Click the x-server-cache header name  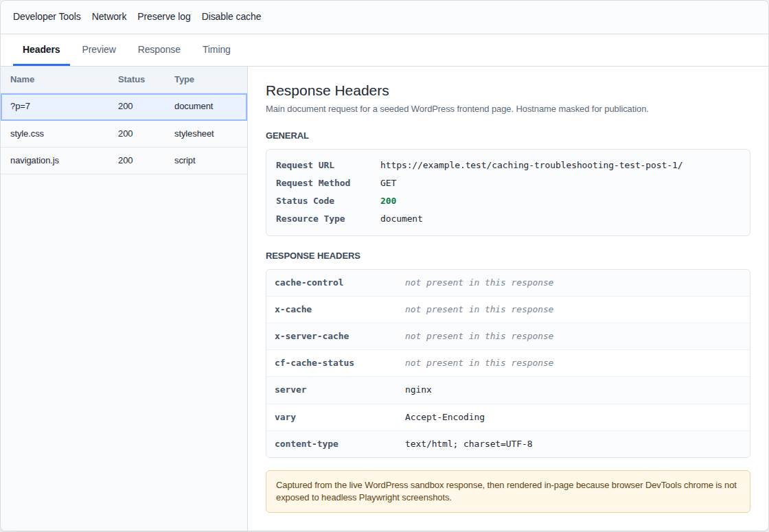coord(312,336)
